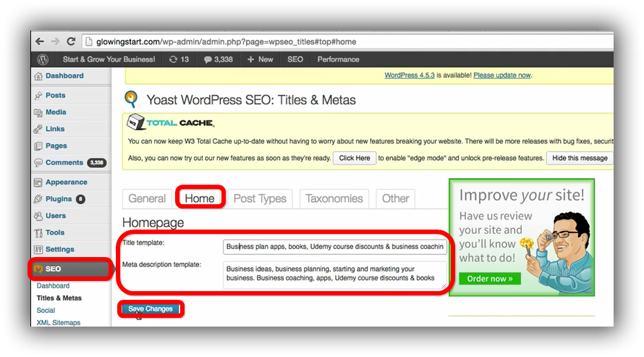The width and height of the screenshot is (644, 357).
Task: Open the Improve your site! banner
Action: [x=522, y=237]
